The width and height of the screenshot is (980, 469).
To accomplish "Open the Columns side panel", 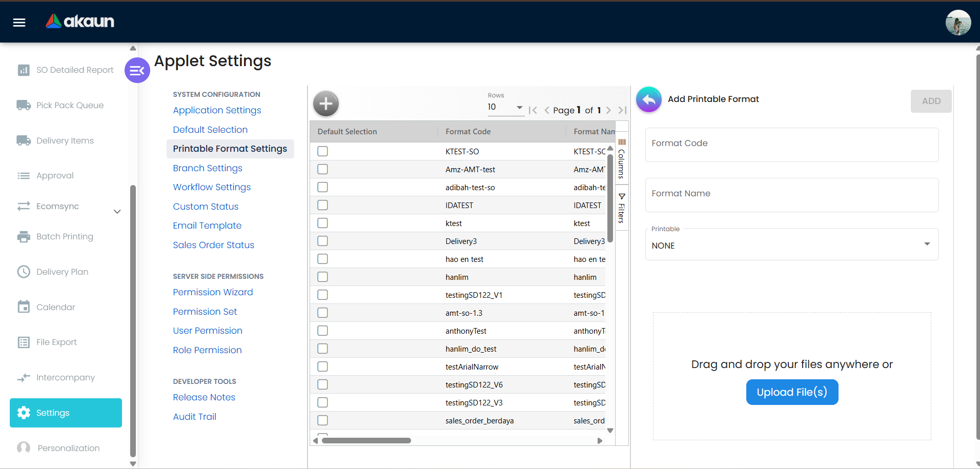I will [621, 158].
